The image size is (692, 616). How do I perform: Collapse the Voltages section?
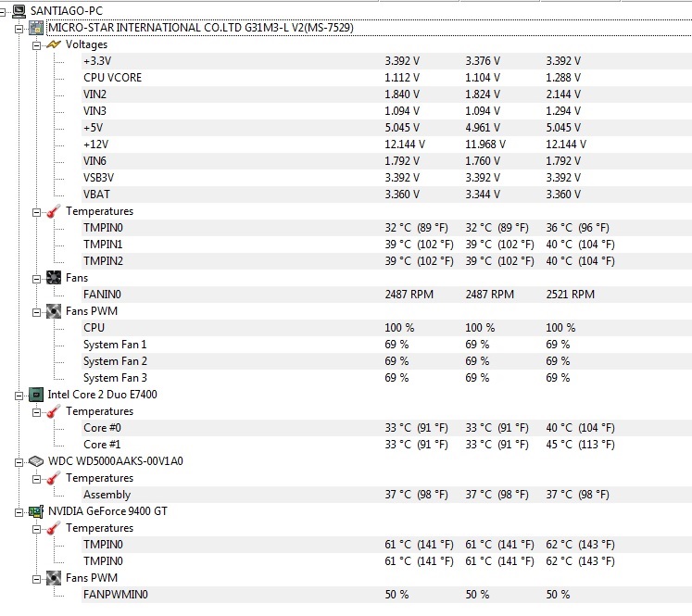[37, 45]
